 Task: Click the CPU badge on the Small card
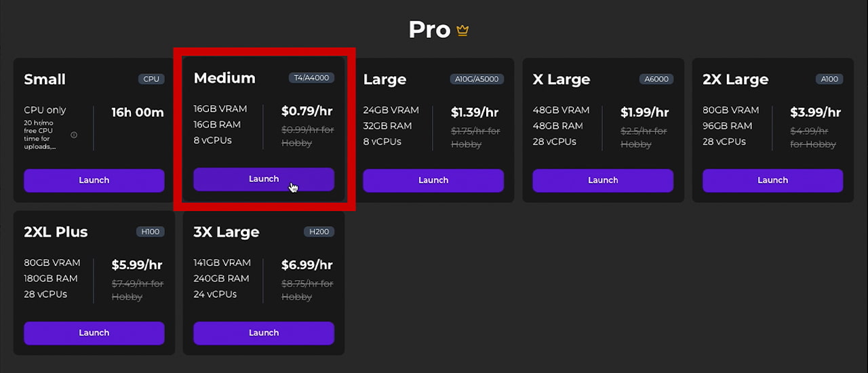(151, 79)
